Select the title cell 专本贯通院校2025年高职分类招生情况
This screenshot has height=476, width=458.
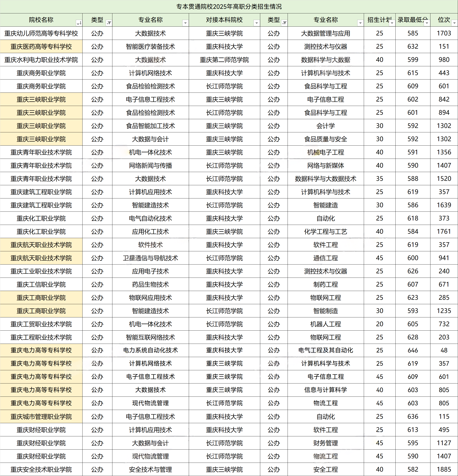[x=229, y=7]
